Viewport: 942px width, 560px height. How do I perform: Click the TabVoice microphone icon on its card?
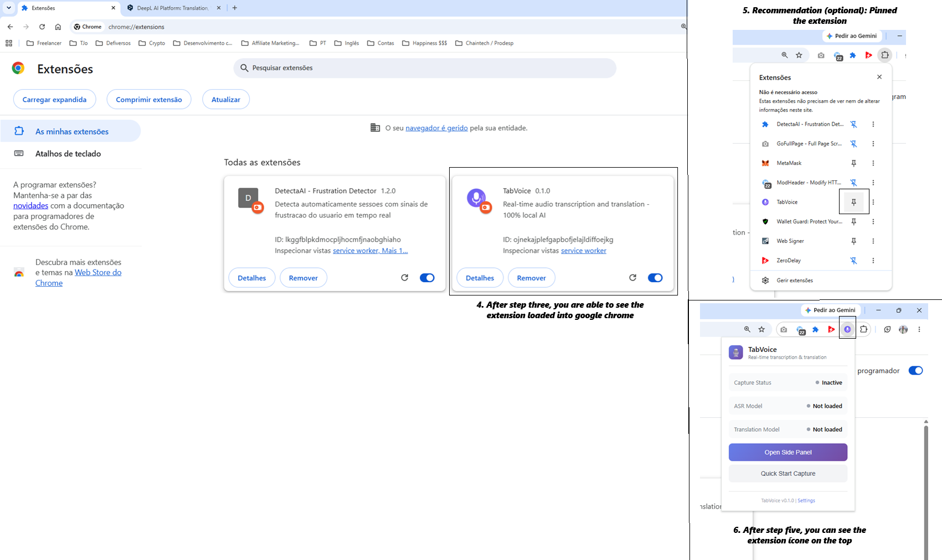coord(476,198)
